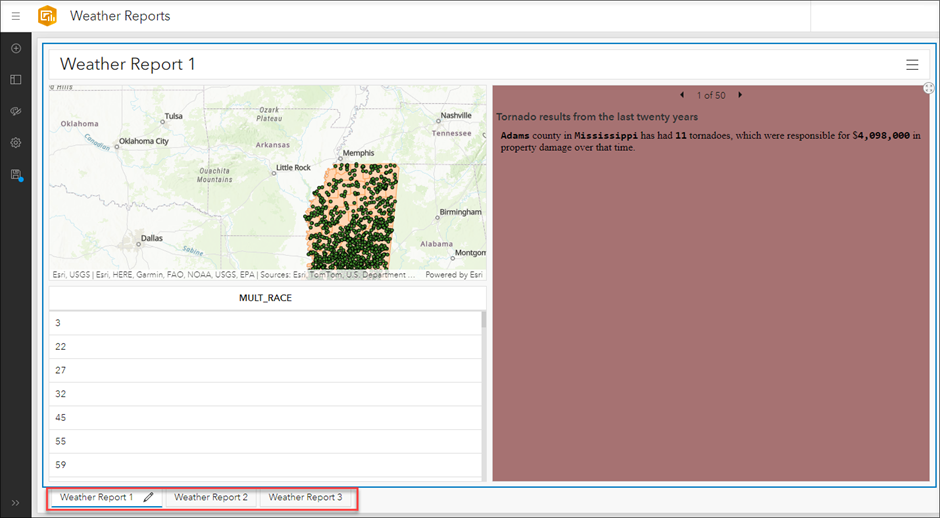Screen dimensions: 940x518
Task: Click the Weather Reports dashboard title
Action: [120, 16]
